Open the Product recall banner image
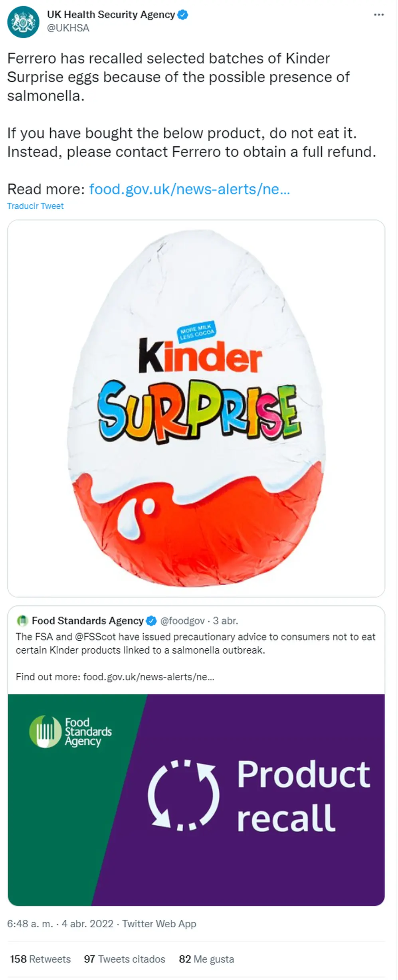The height and width of the screenshot is (980, 398). [x=196, y=800]
